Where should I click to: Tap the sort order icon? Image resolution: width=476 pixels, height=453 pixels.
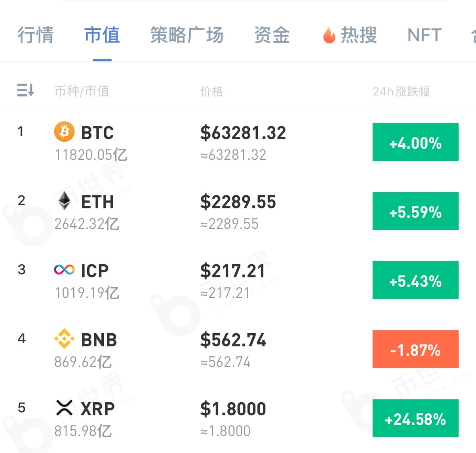(x=26, y=90)
